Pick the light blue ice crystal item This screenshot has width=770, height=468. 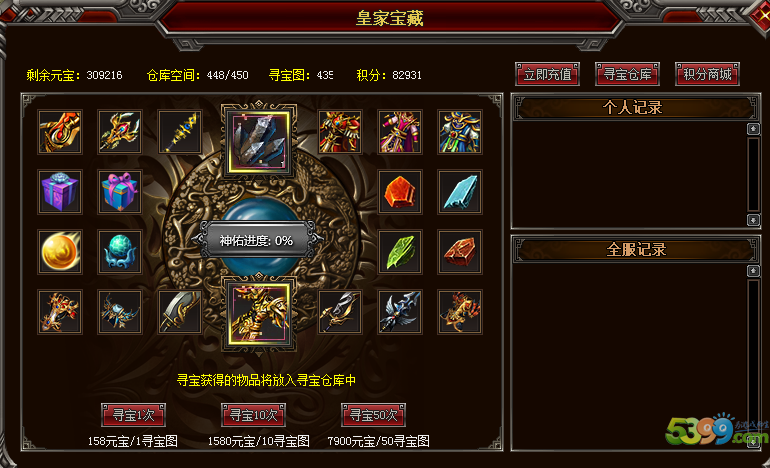tap(460, 192)
